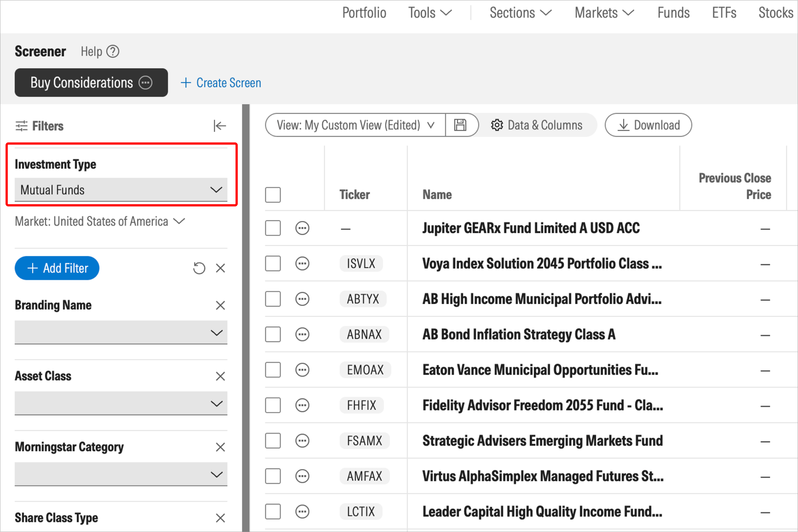Open the Help question mark icon
Image resolution: width=798 pixels, height=532 pixels.
coord(113,52)
